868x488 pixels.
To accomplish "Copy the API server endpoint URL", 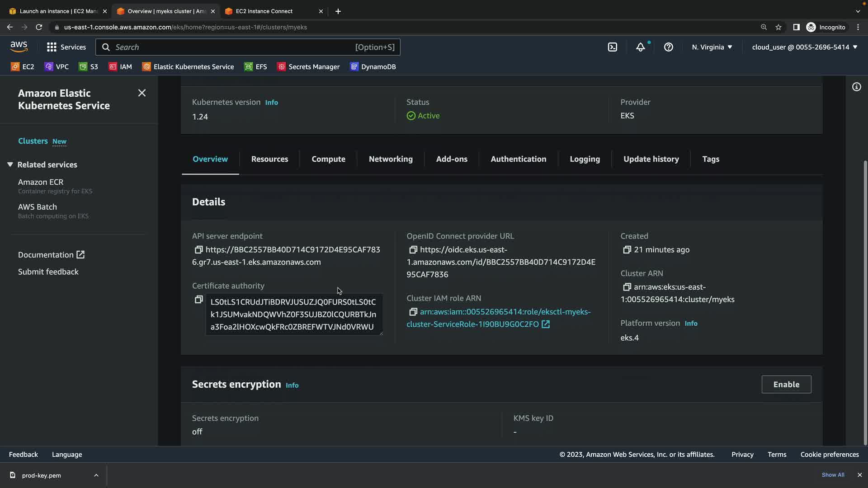I will (198, 250).
